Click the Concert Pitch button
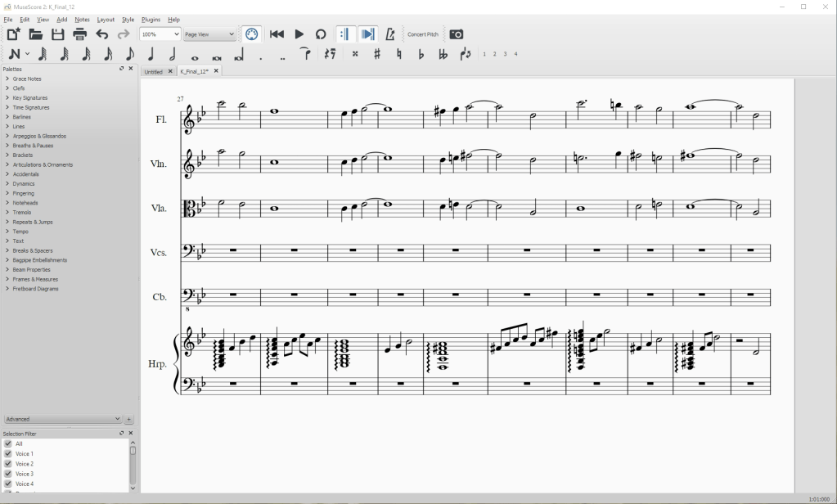Viewport: 837px width, 504px height. 423,34
